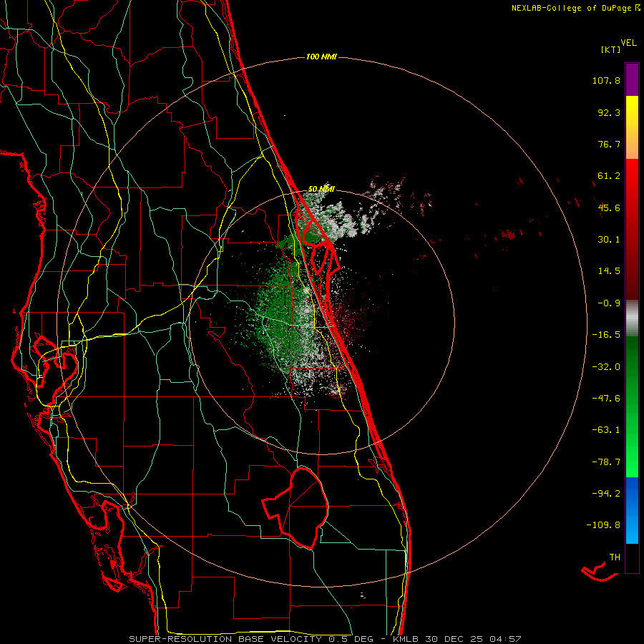Click the Super-Resolution Base Velocity caption text
This screenshot has height=644, width=644.
pos(326,639)
